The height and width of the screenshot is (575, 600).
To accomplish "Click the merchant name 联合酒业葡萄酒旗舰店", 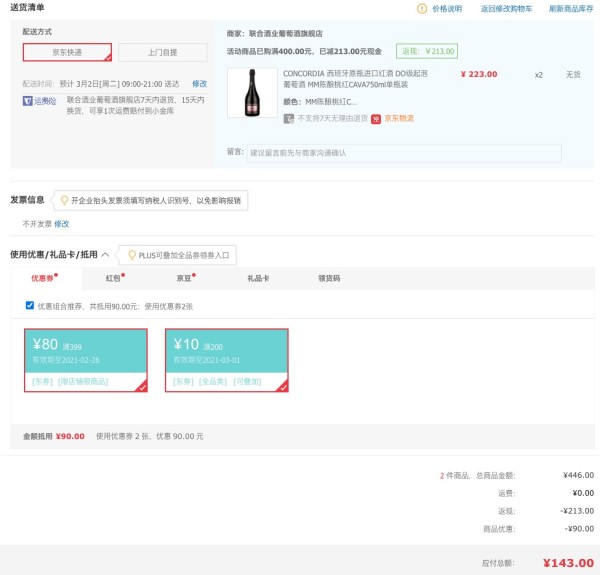I will click(285, 34).
